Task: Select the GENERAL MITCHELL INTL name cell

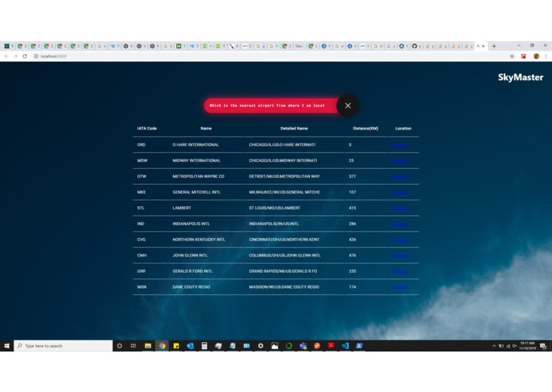Action: point(196,192)
